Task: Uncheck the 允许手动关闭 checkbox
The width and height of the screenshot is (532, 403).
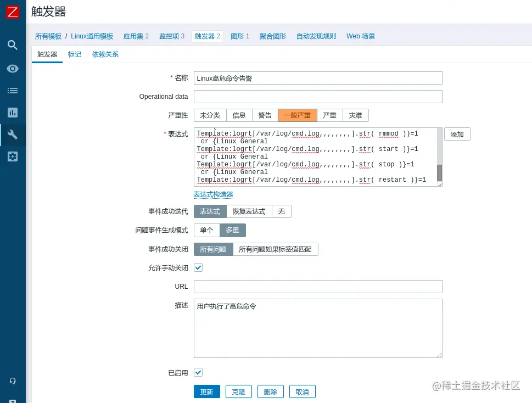Action: [x=198, y=267]
